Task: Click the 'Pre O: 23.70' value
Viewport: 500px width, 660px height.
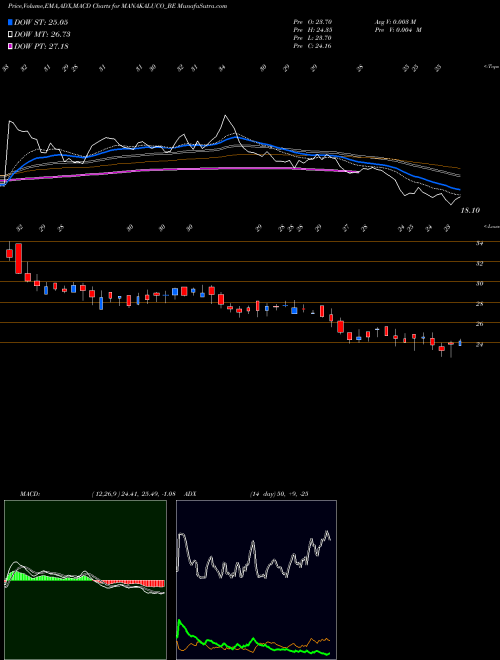Action: pos(312,22)
